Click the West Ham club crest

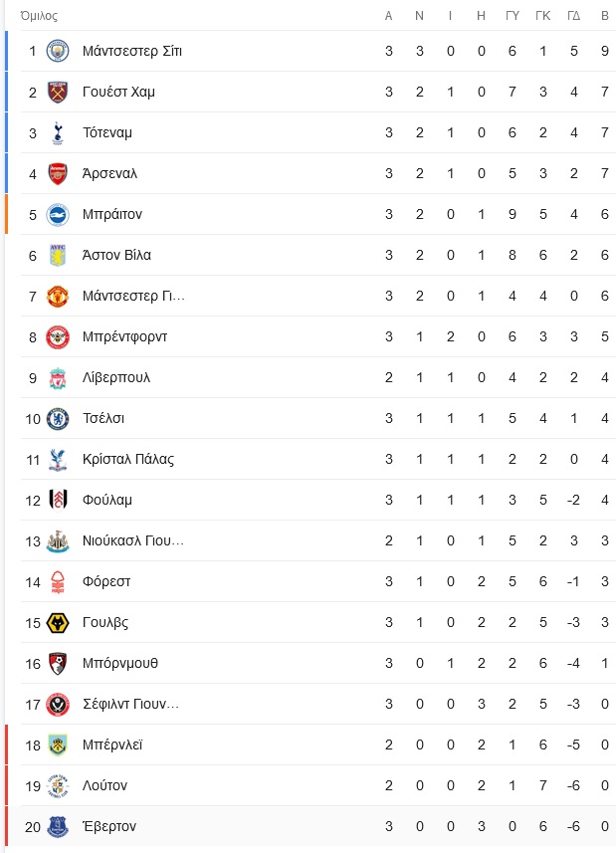tap(58, 92)
